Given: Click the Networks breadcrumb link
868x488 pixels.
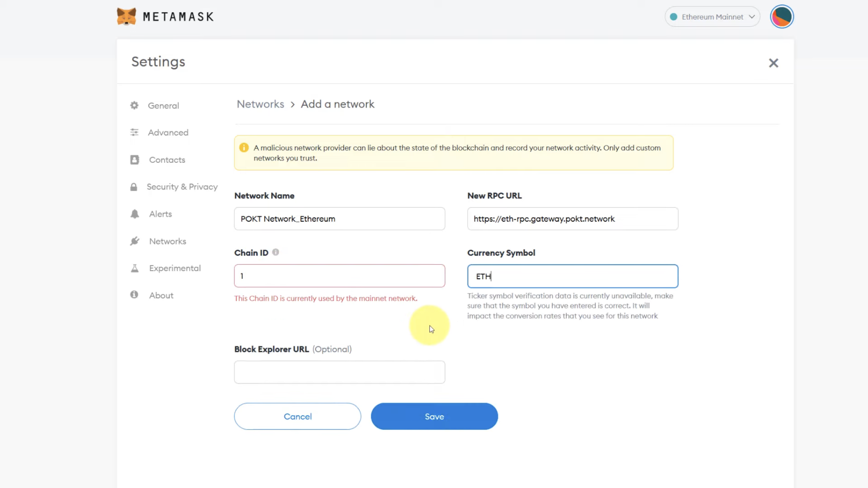Looking at the screenshot, I should (x=260, y=104).
